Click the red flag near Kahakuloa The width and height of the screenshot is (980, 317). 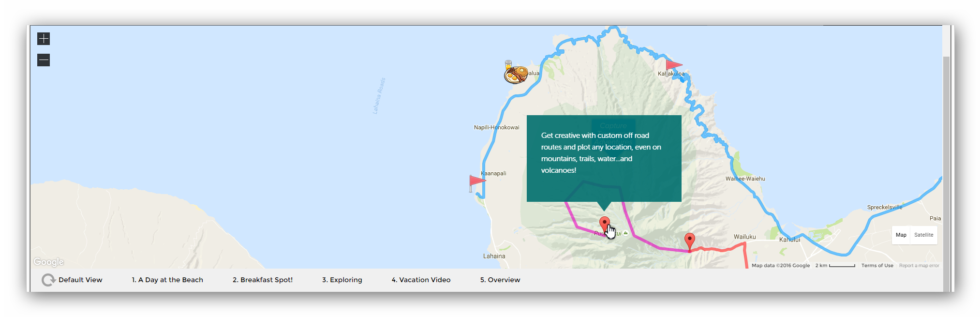click(x=673, y=67)
